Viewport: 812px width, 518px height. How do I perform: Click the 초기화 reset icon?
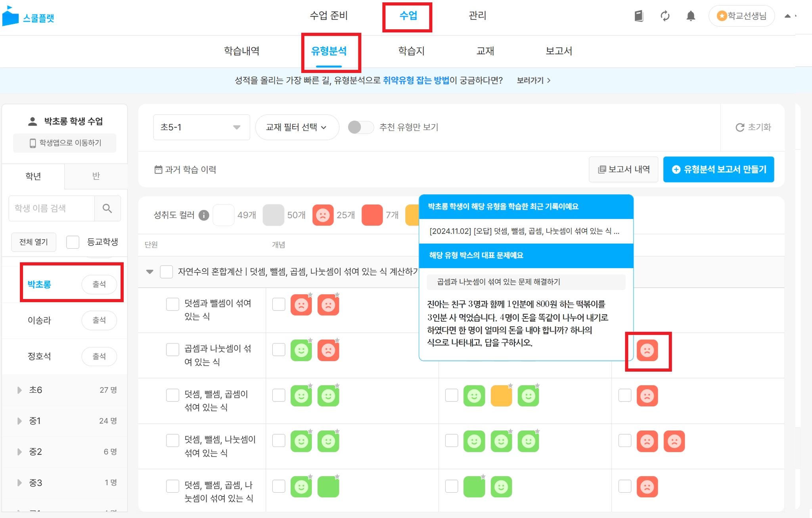coord(740,127)
